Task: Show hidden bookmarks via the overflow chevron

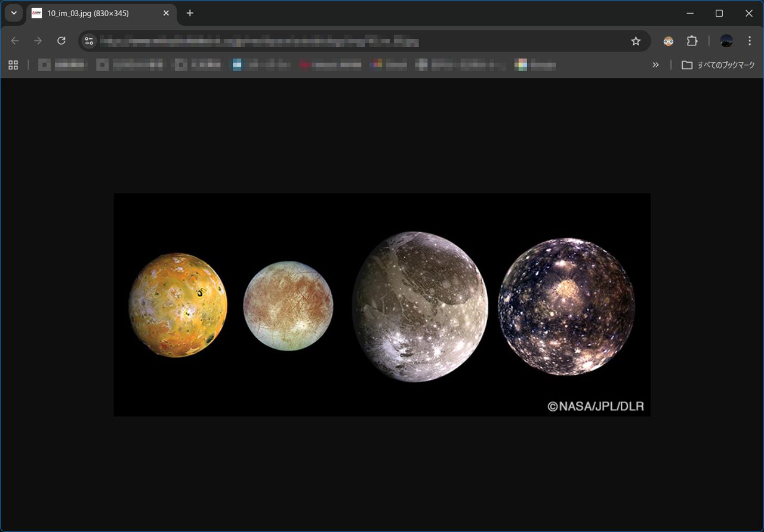Action: click(655, 65)
